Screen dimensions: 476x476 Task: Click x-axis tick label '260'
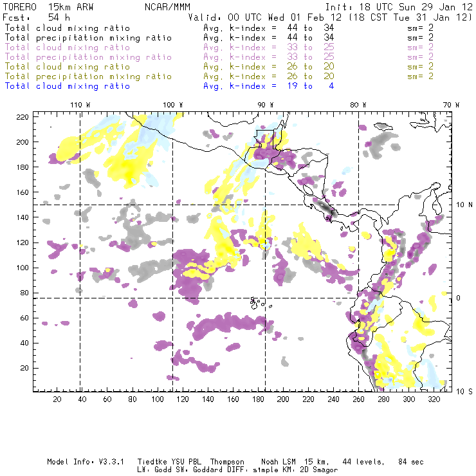point(358,399)
